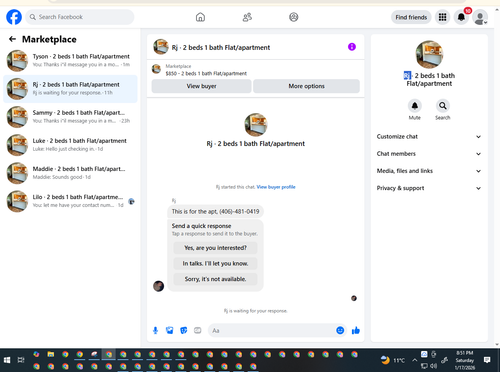
Task: Send quick response Sorry, it's not available.
Action: tap(215, 279)
